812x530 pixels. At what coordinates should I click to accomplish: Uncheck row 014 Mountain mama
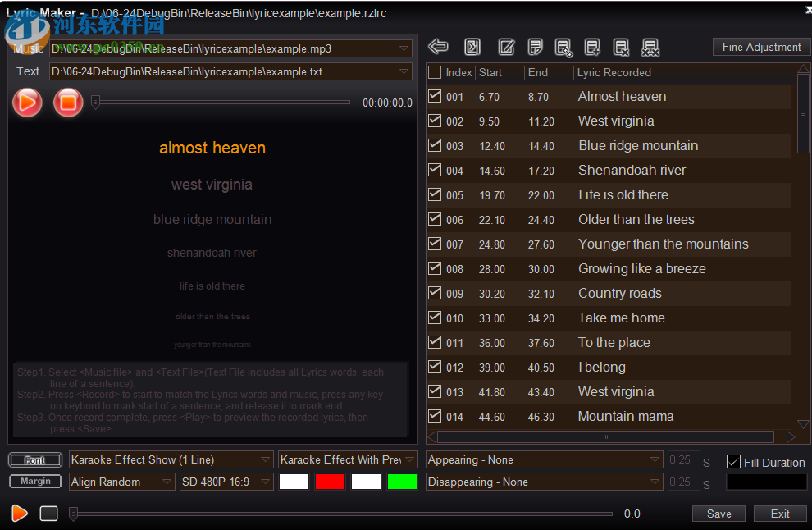[x=435, y=416]
